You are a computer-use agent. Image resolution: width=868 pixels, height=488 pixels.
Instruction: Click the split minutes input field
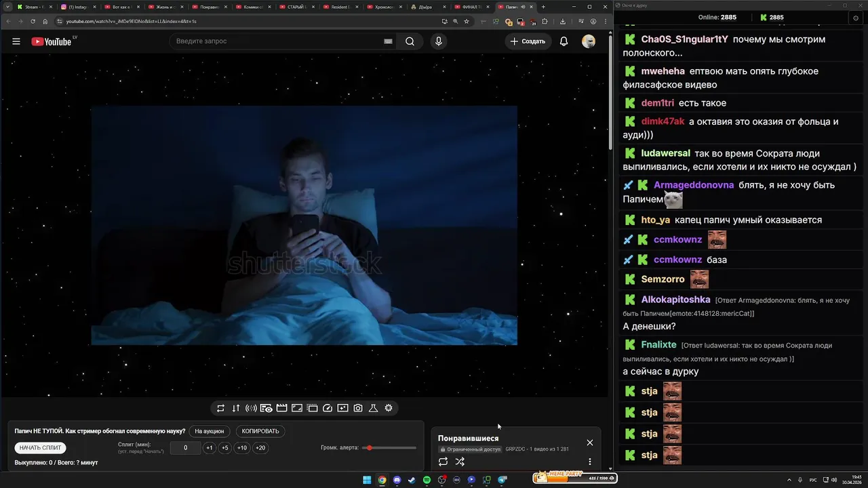pyautogui.click(x=185, y=448)
